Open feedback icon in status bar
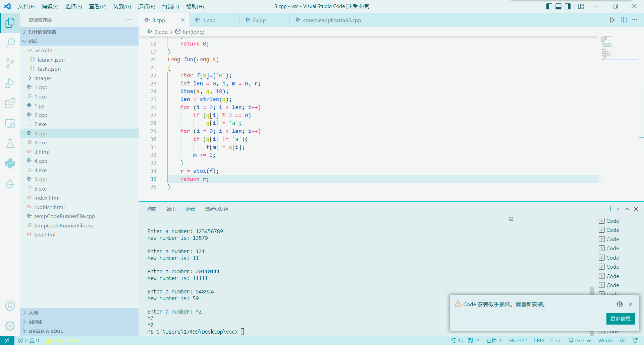This screenshot has width=644, height=345. [623, 340]
